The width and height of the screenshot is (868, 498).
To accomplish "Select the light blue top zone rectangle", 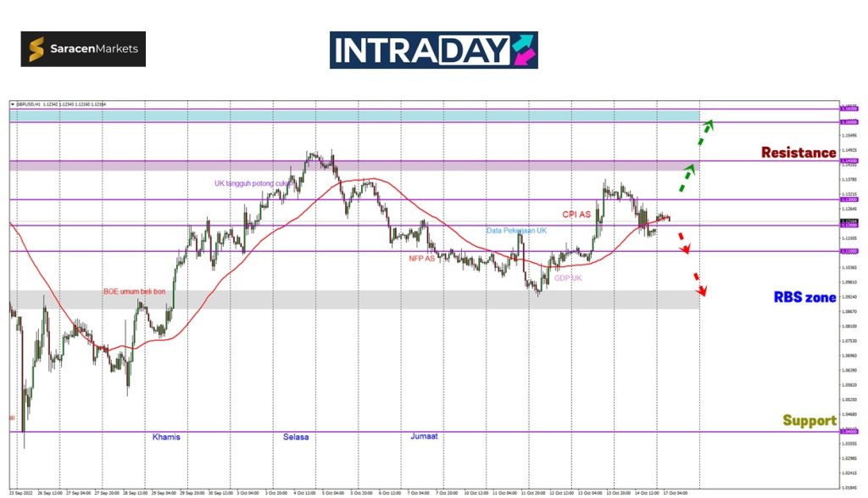I will tap(354, 115).
